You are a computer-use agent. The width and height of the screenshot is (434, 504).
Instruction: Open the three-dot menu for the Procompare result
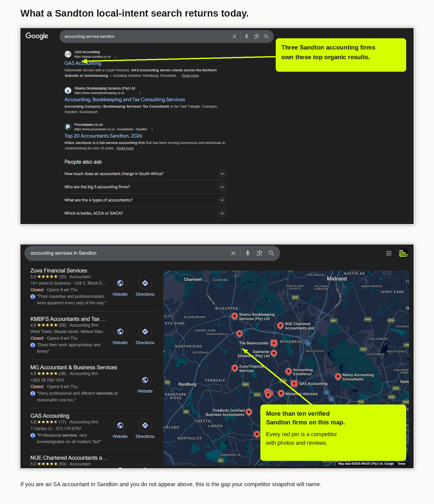click(x=152, y=129)
